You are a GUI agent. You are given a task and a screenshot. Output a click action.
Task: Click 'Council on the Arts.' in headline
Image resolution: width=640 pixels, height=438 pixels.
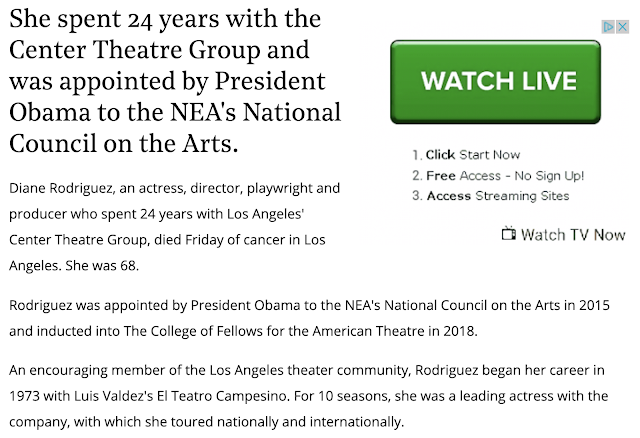(124, 143)
